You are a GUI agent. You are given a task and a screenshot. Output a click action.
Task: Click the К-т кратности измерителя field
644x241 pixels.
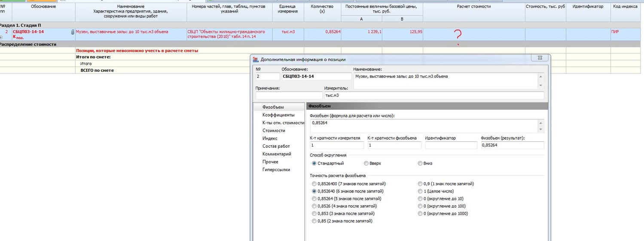click(336, 145)
